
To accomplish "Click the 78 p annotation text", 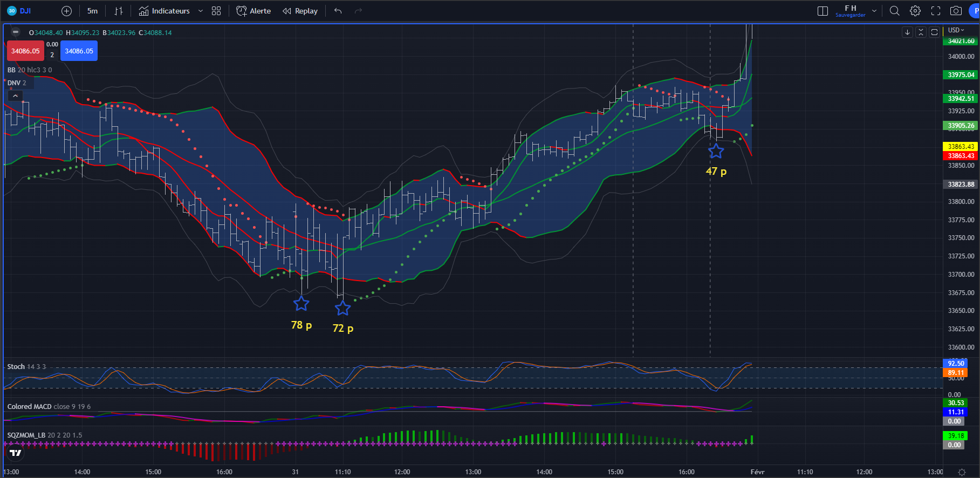I will tap(301, 325).
